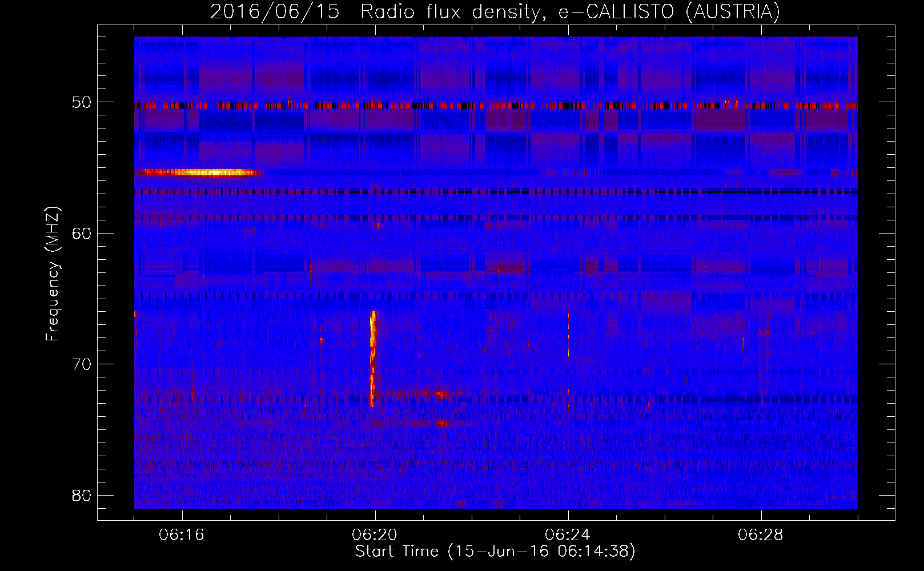The height and width of the screenshot is (571, 924).
Task: Click the 60 frequency tick label
Action: pos(82,234)
